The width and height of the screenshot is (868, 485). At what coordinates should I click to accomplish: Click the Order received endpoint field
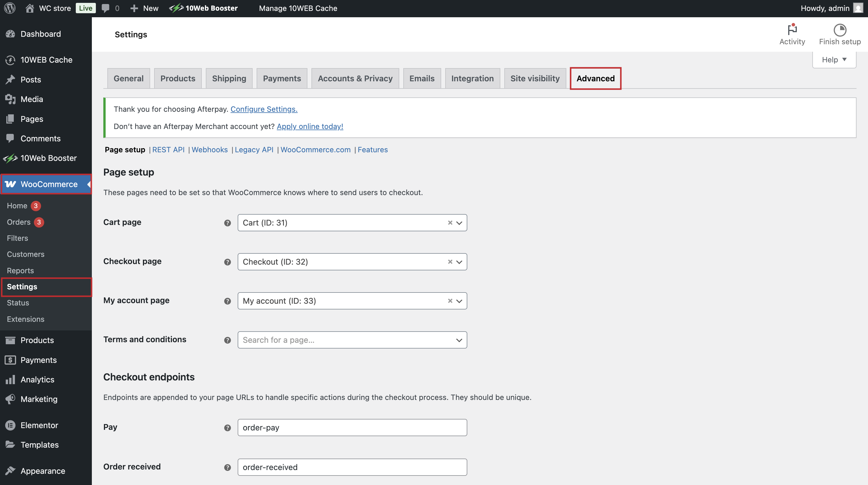[352, 467]
